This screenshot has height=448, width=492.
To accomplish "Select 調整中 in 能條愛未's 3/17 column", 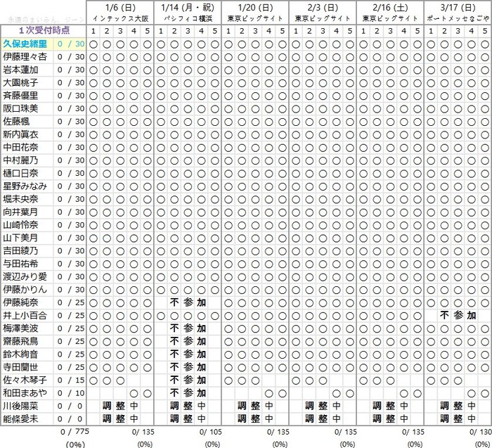I will tap(458, 419).
